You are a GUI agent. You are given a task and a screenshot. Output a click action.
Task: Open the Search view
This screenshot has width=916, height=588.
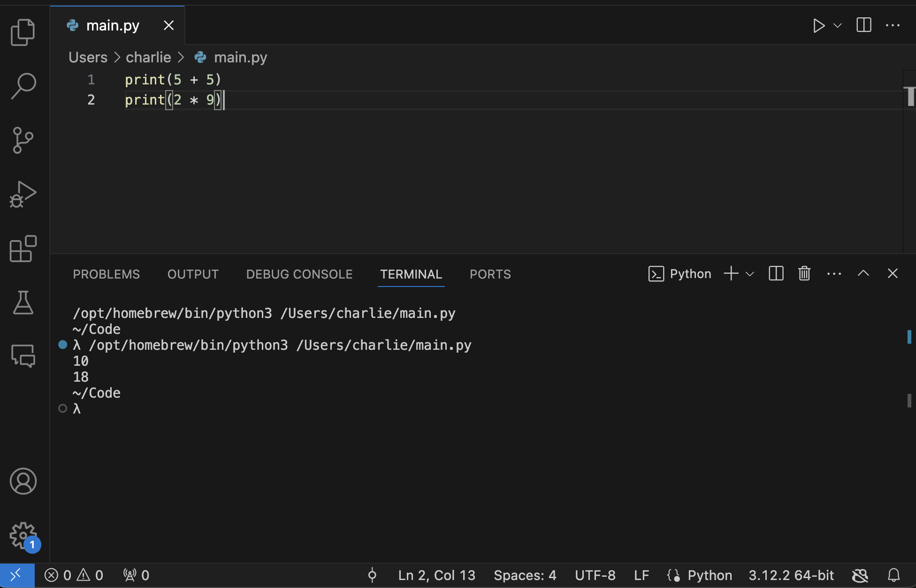(x=23, y=85)
